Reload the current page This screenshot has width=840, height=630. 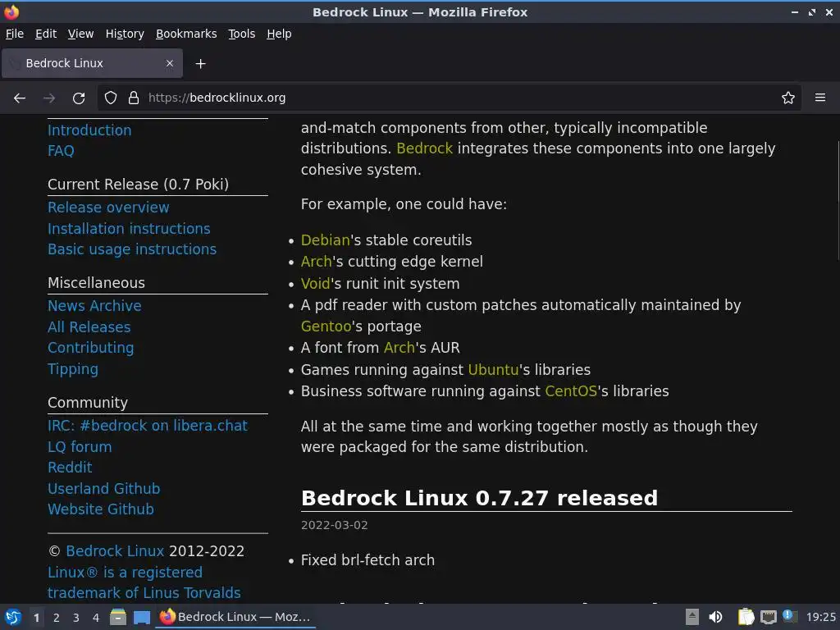[x=79, y=98]
